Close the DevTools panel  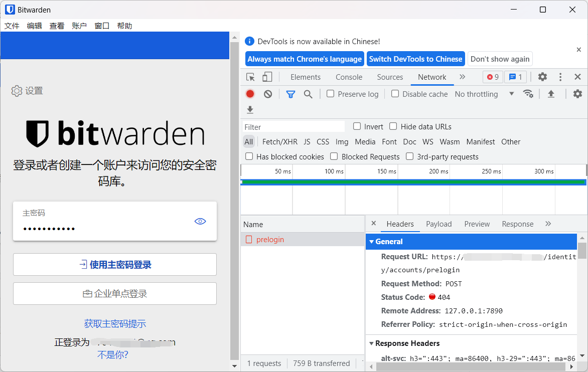point(577,77)
